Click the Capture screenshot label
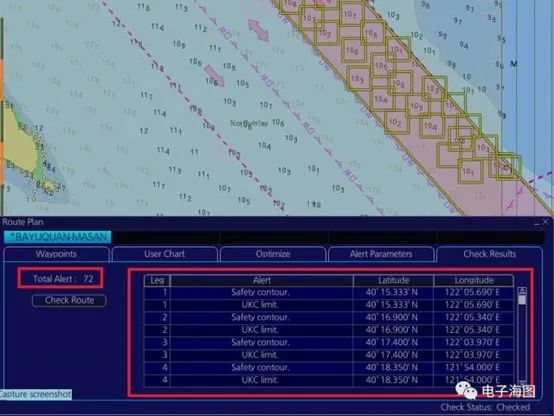This screenshot has height=416, width=554. tap(35, 394)
